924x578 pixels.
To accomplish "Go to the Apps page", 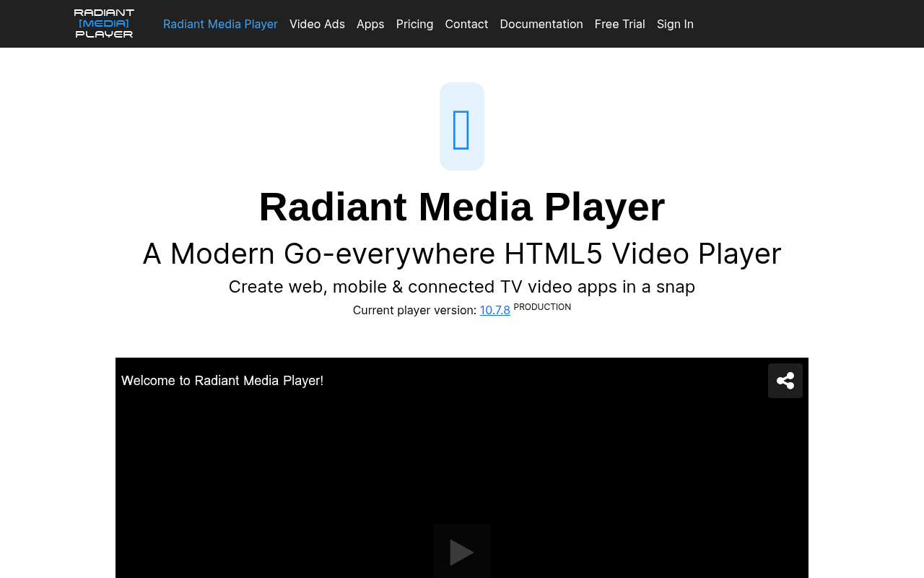I will click(x=370, y=24).
